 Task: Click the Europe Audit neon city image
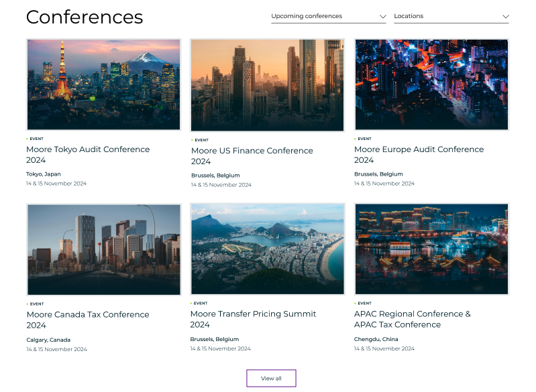[x=431, y=84]
